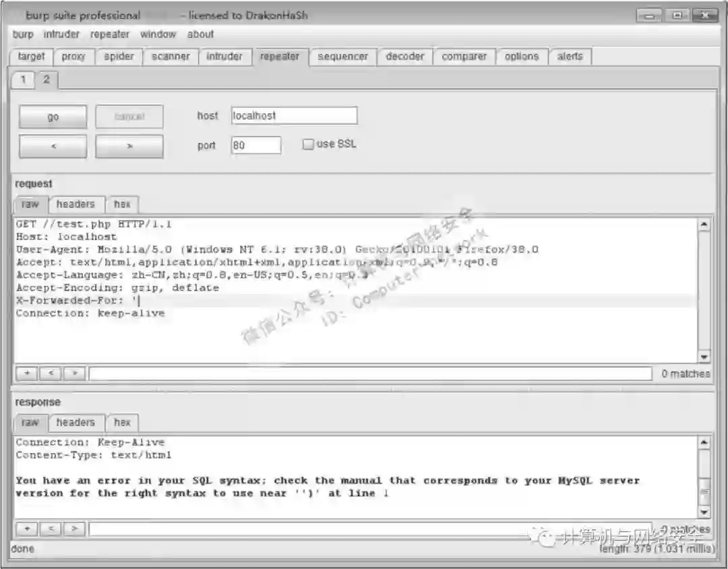
Task: Edit the host field containing localhost
Action: (295, 116)
